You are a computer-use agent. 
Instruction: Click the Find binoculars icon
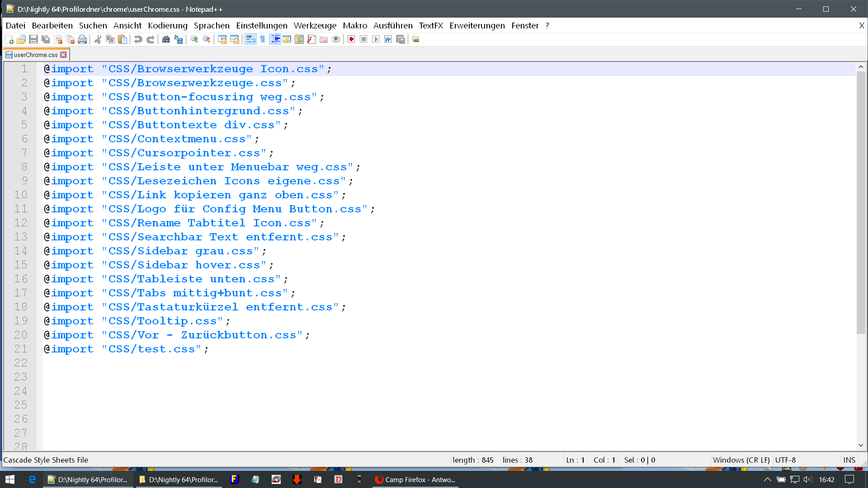[x=166, y=40]
